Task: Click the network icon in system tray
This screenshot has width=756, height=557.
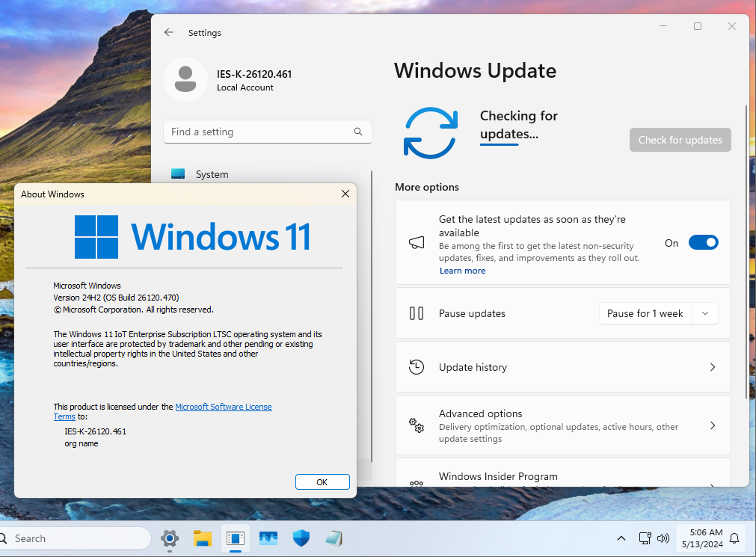Action: pos(645,538)
